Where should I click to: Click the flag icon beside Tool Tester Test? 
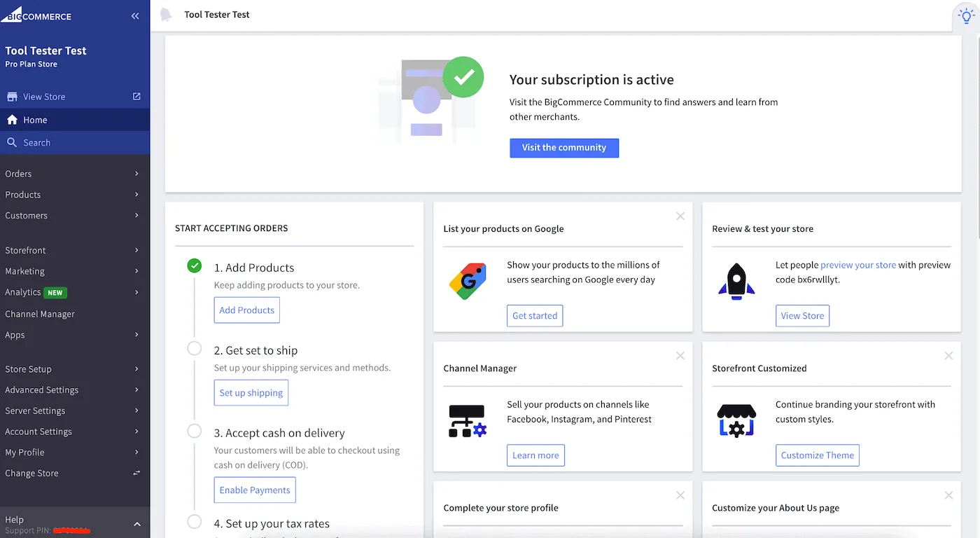(x=166, y=14)
